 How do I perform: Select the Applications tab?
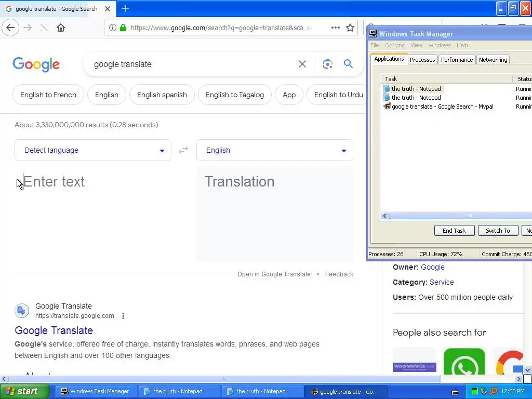pyautogui.click(x=389, y=59)
